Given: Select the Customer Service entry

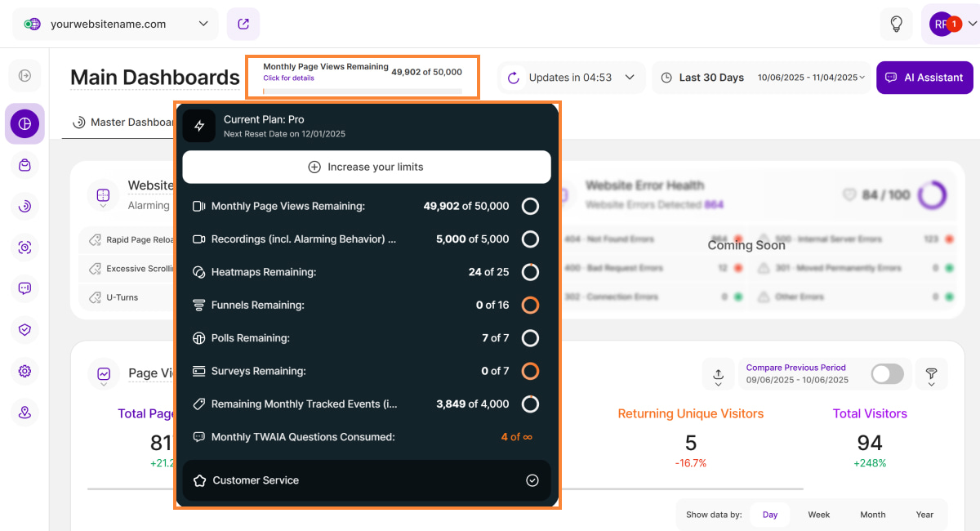Looking at the screenshot, I should (367, 480).
